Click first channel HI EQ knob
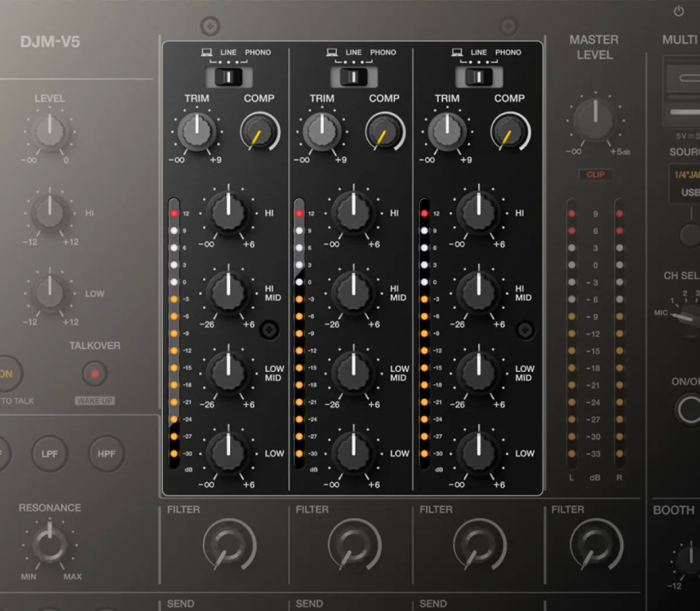The image size is (700, 611). [x=229, y=213]
